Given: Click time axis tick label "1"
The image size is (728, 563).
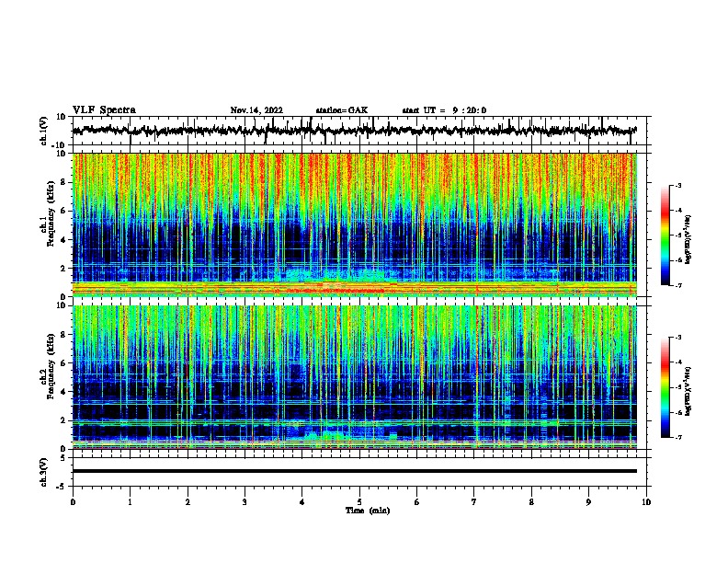Looking at the screenshot, I should (131, 502).
